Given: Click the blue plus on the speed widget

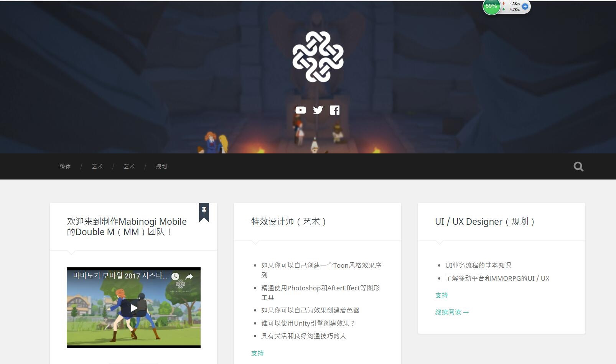Looking at the screenshot, I should (x=525, y=7).
